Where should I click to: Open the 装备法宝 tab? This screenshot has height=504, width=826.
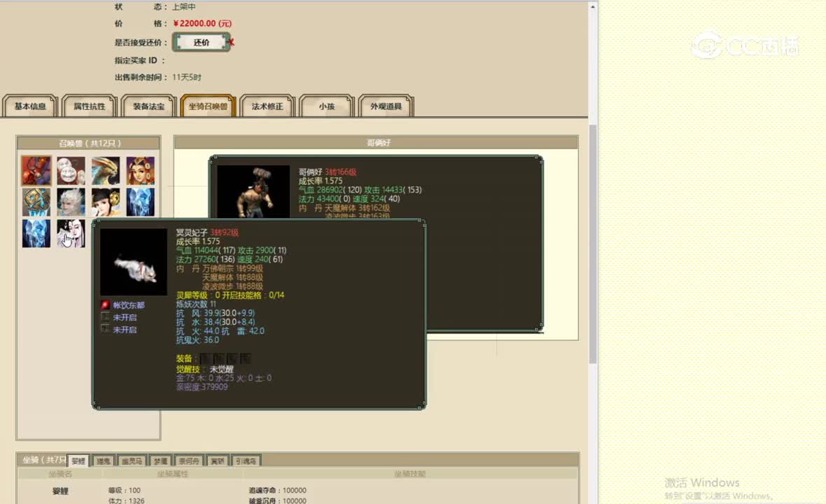[148, 106]
